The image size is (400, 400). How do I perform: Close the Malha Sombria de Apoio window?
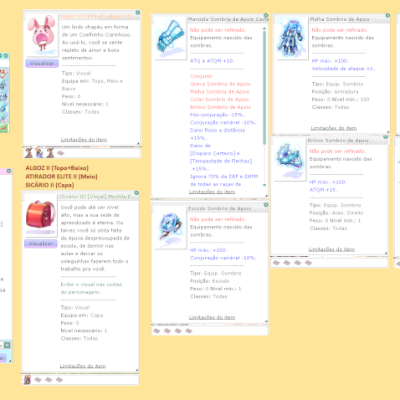(x=388, y=15)
